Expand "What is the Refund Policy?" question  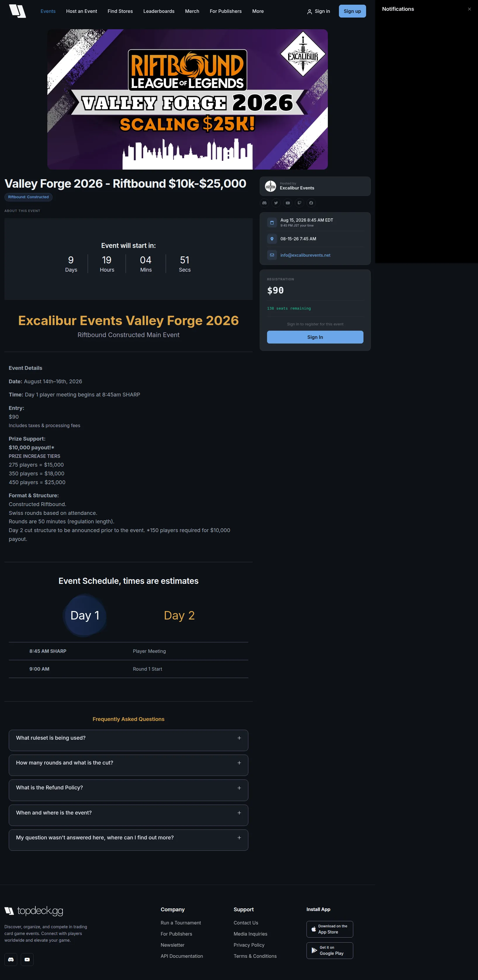click(x=129, y=790)
